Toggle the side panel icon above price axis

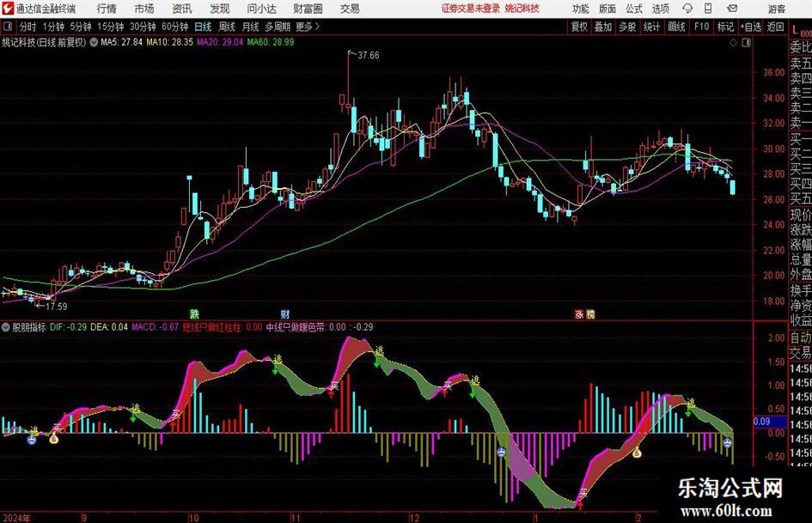746,43
